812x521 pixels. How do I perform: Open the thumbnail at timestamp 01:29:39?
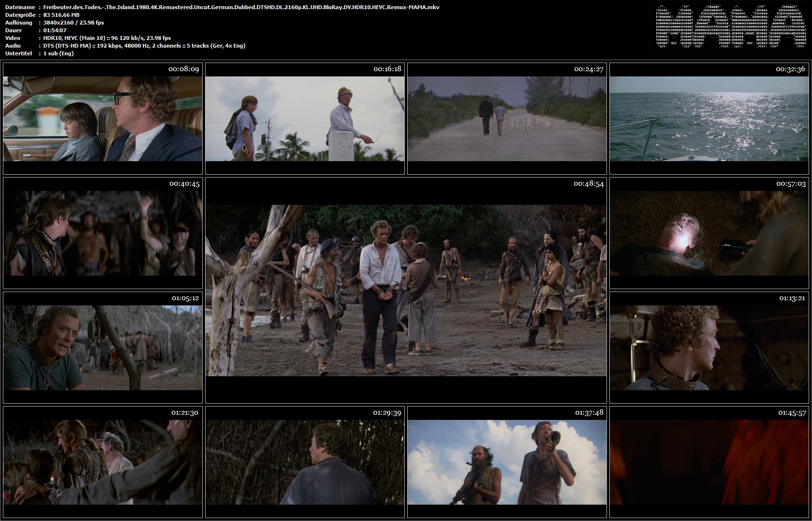point(305,462)
